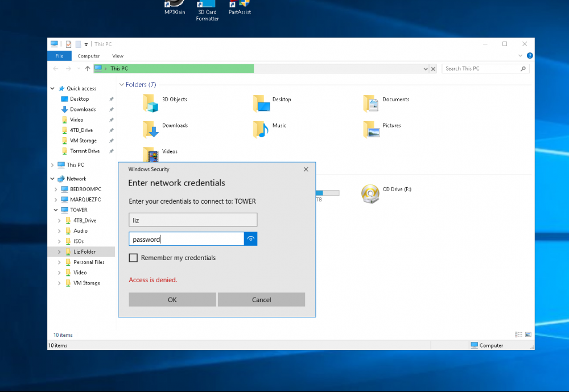The image size is (569, 392).
Task: Select the Pictures folder icon
Action: 371,129
